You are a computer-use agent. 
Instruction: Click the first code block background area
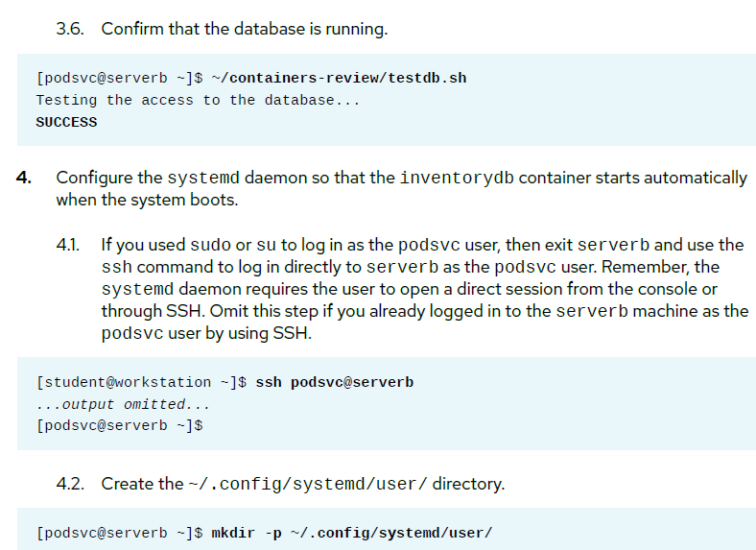pyautogui.click(x=387, y=100)
